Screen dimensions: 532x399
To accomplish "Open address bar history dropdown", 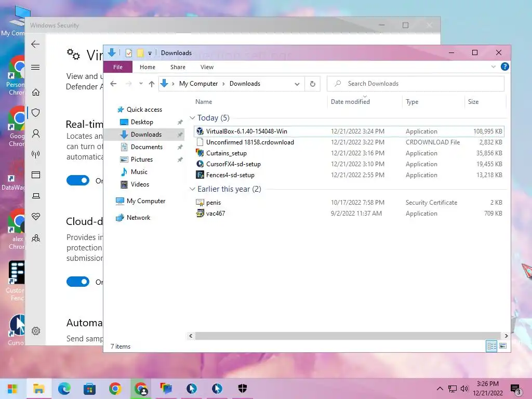I will [297, 84].
